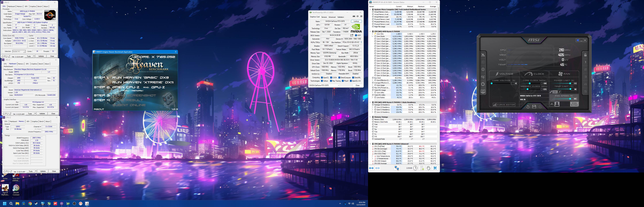Toggle DirectCompute checkbox in GPU-Z
The image size is (644, 207).
(x=339, y=77)
